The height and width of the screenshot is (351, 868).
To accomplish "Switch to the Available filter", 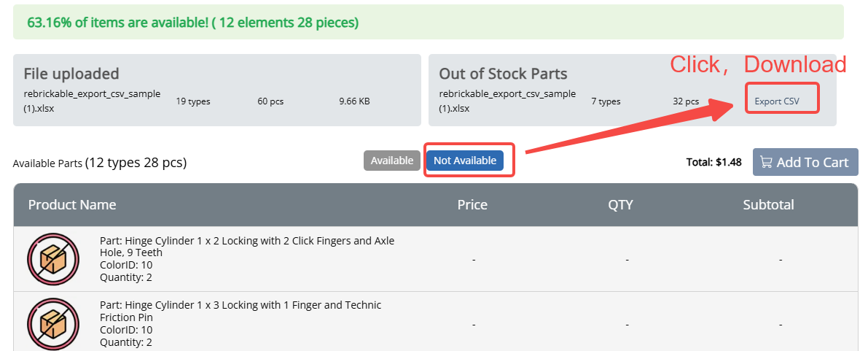I will [392, 161].
